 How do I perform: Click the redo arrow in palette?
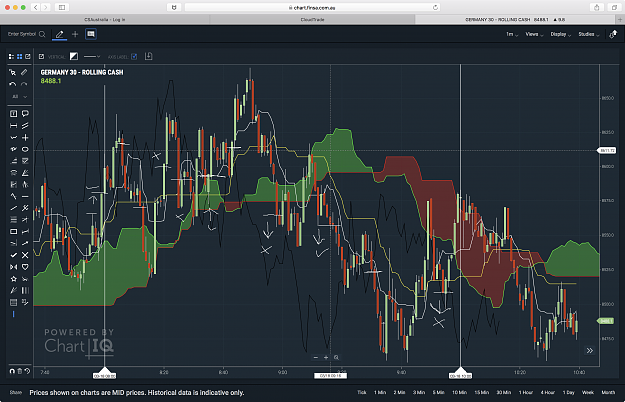[25, 84]
